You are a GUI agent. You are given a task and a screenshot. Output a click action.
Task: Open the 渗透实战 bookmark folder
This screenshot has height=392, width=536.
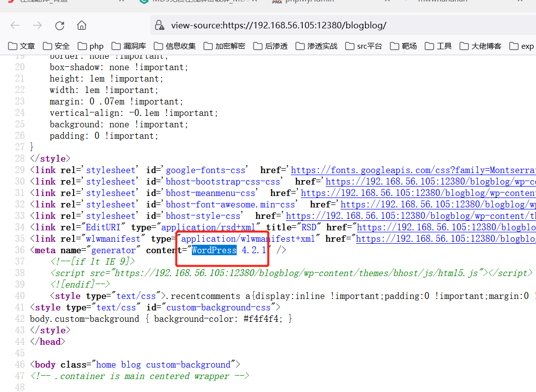(x=317, y=46)
